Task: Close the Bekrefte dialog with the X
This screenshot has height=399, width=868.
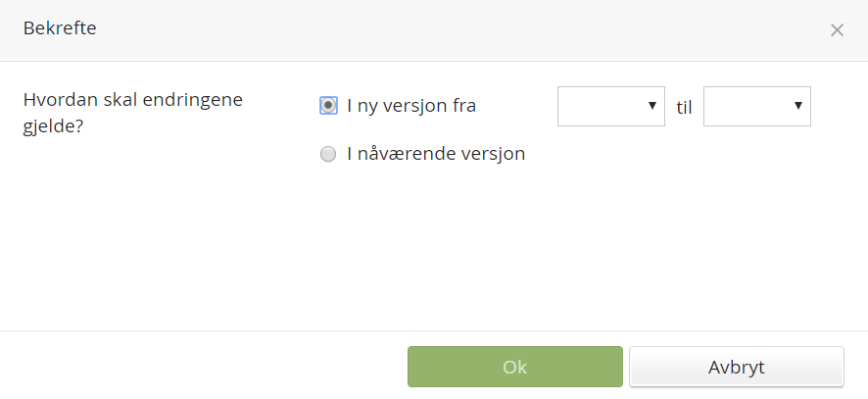Action: (x=837, y=29)
